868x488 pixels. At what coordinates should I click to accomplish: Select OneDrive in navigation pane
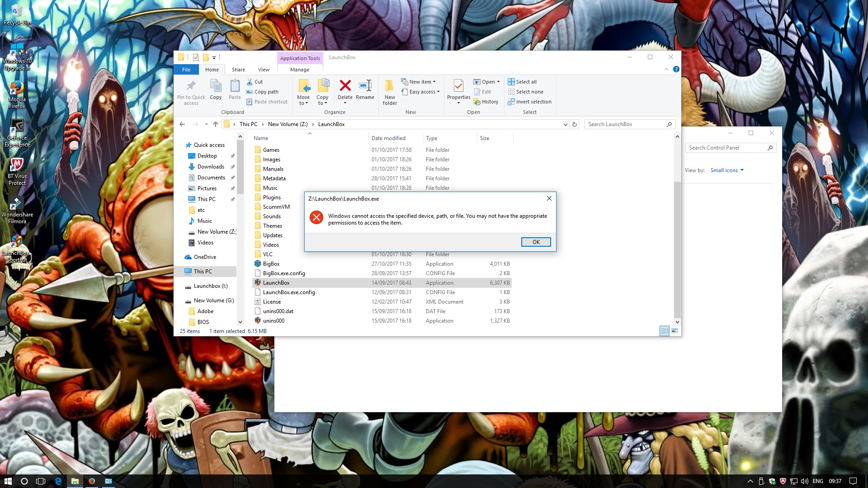point(205,257)
